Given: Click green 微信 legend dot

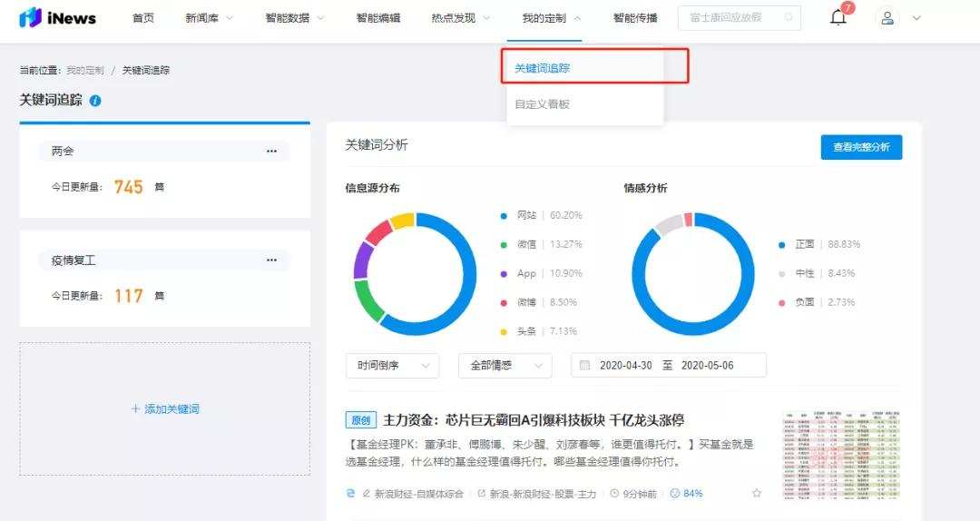Looking at the screenshot, I should point(504,244).
